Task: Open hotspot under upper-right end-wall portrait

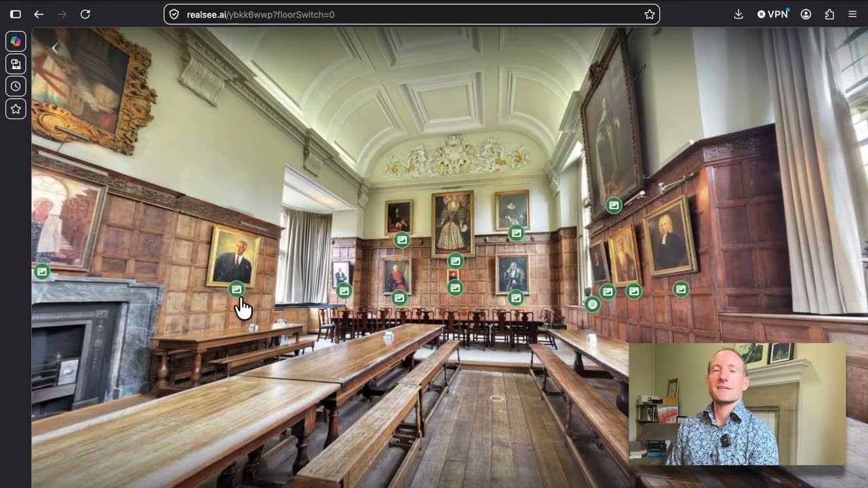Action: pos(517,233)
